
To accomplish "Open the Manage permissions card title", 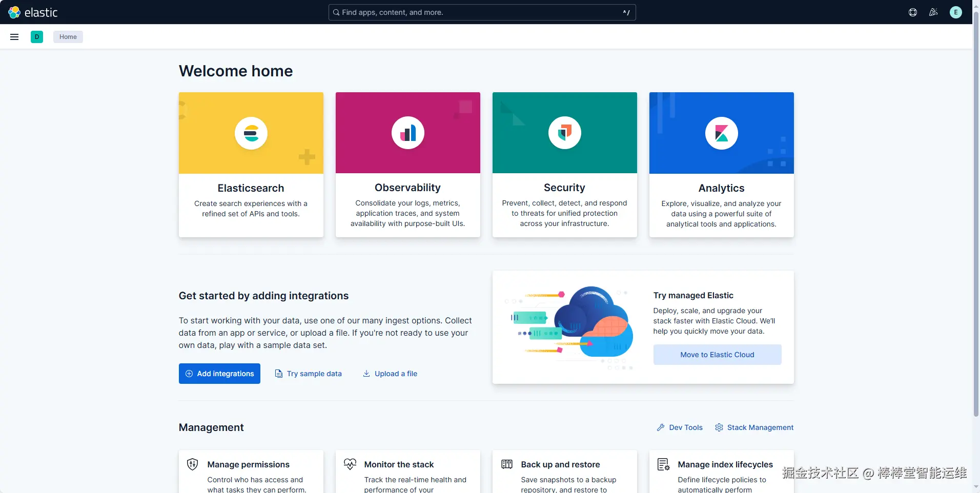I will [x=248, y=464].
